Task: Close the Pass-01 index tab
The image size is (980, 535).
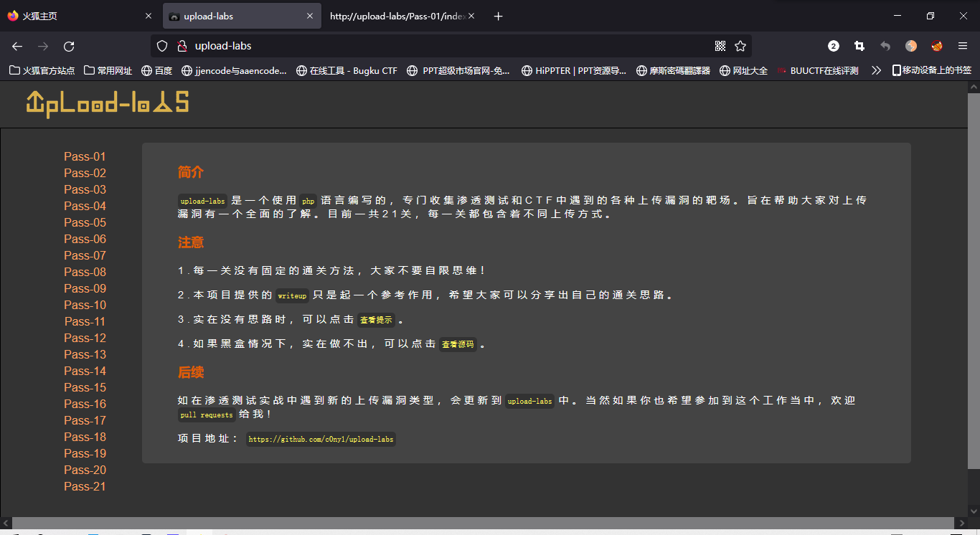Action: pyautogui.click(x=471, y=16)
